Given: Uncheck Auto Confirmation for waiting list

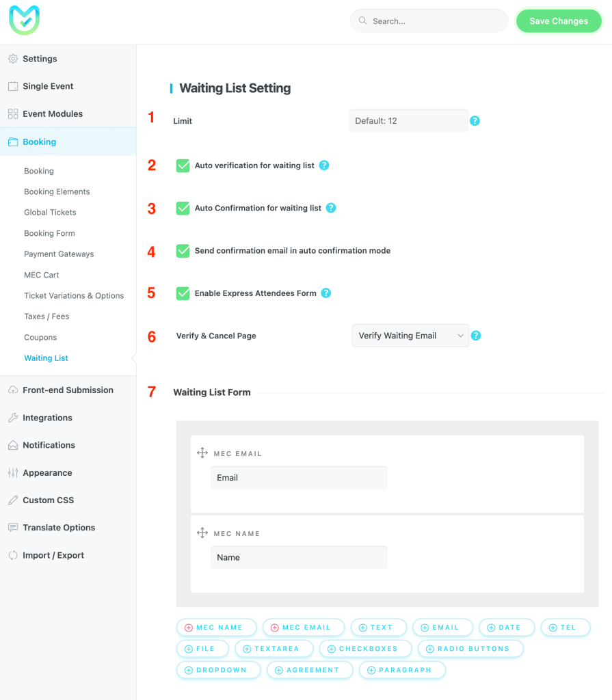Looking at the screenshot, I should (x=183, y=207).
